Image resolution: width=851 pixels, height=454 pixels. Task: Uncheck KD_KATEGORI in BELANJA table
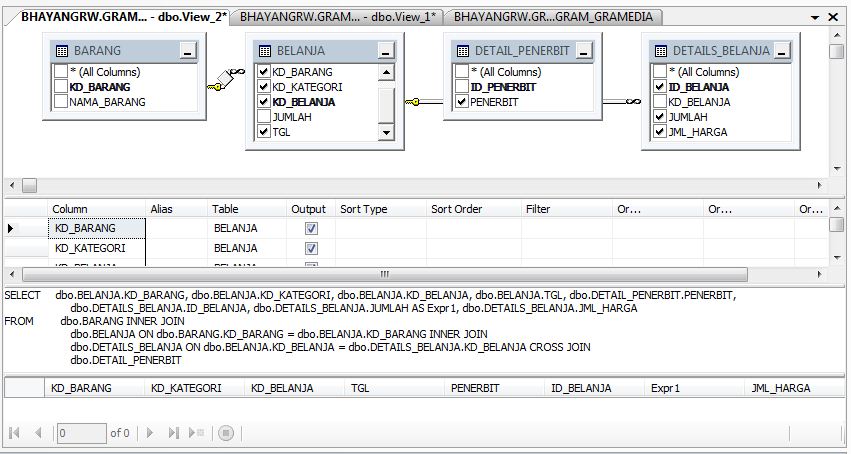pyautogui.click(x=264, y=87)
